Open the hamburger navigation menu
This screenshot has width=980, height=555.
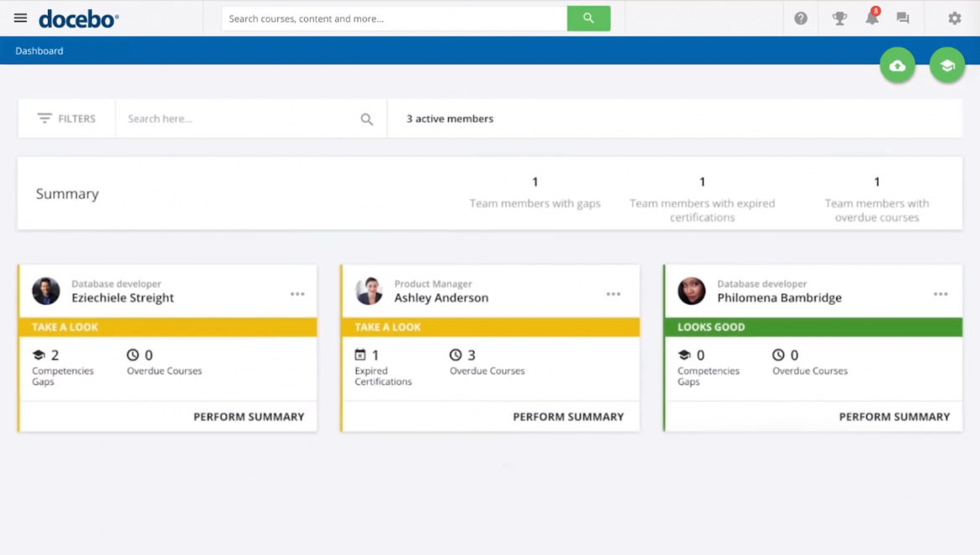pos(20,18)
